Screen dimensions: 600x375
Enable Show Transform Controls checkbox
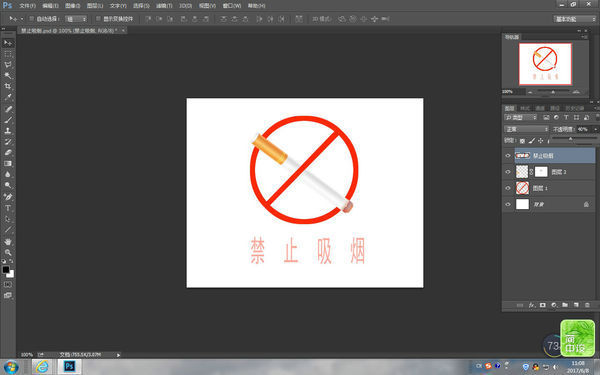click(x=98, y=19)
